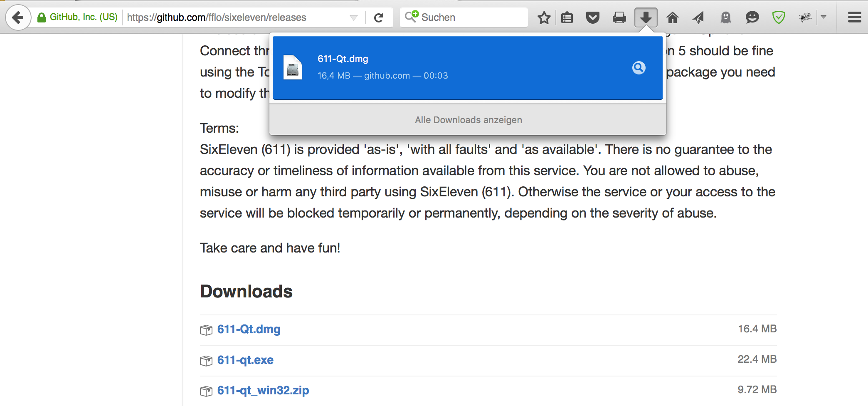Open the hamburger browser menu

coord(854,17)
